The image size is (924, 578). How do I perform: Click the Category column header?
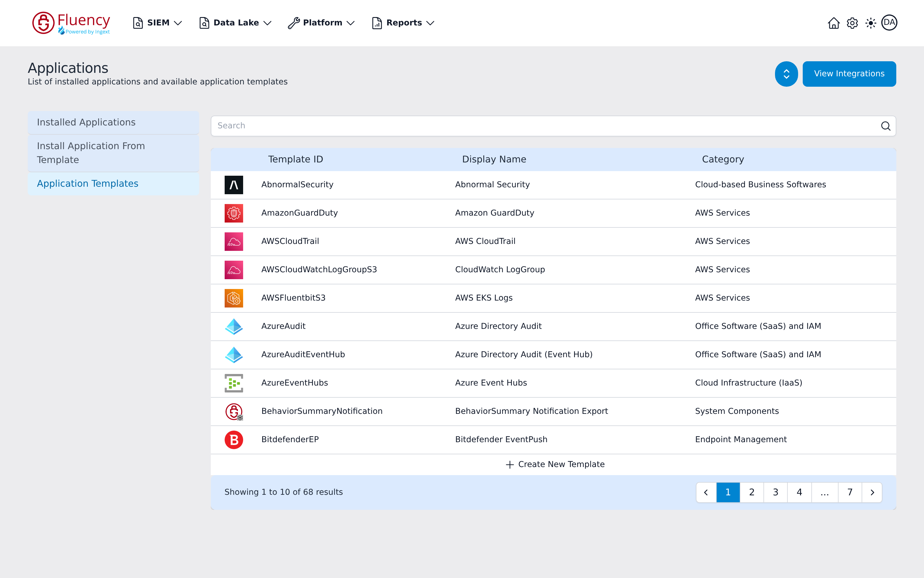tap(723, 160)
